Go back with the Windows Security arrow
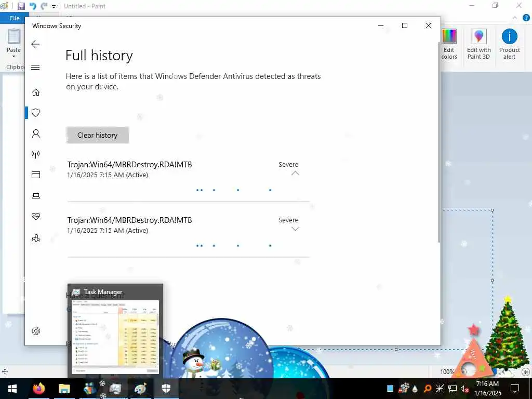 click(x=35, y=44)
